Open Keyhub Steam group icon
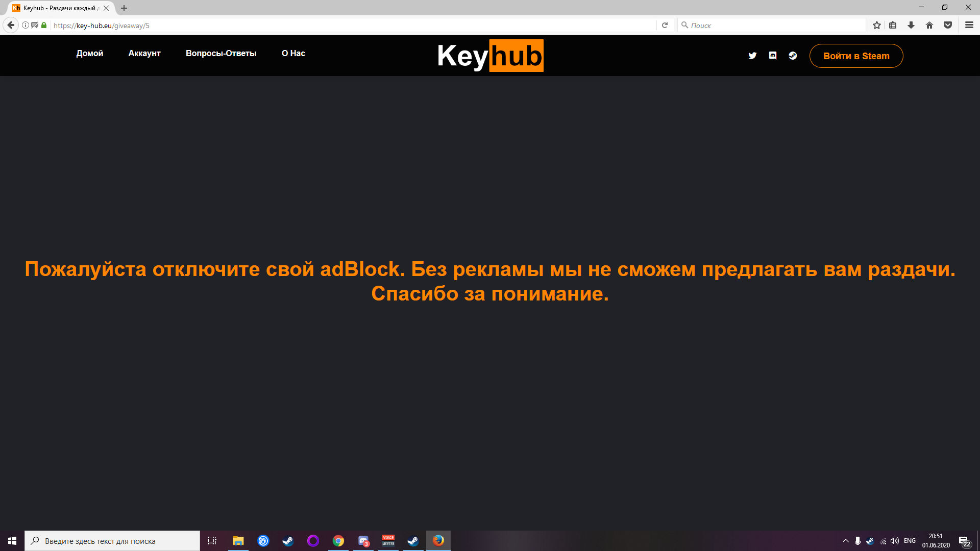 [x=793, y=56]
